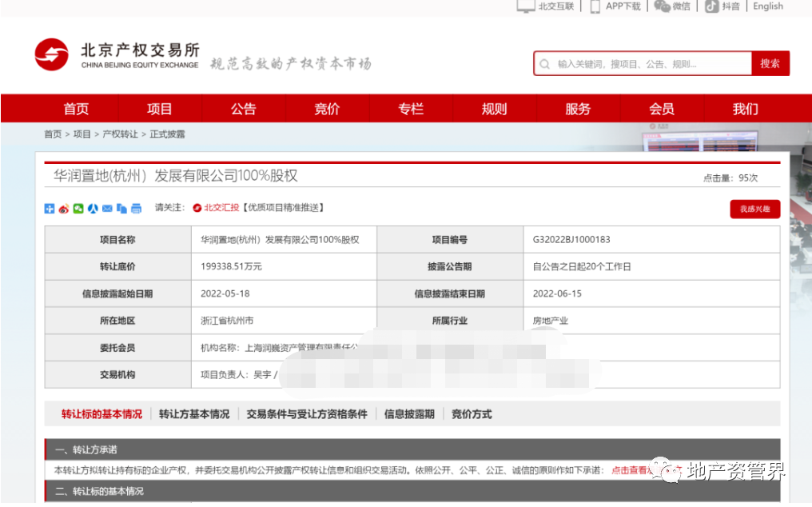Click the 交易机构 label cell

[x=118, y=374]
